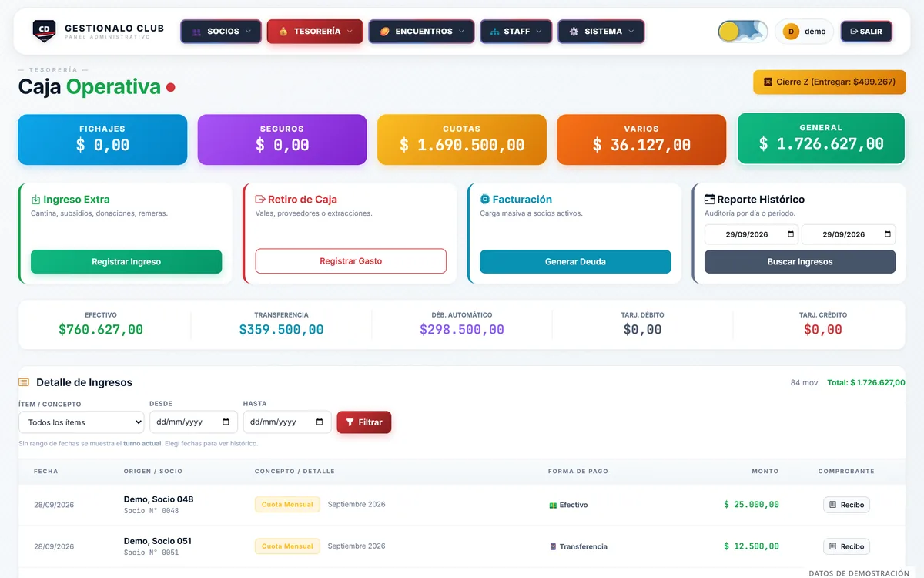
Task: Open calendar picker of first report date
Action: (791, 234)
